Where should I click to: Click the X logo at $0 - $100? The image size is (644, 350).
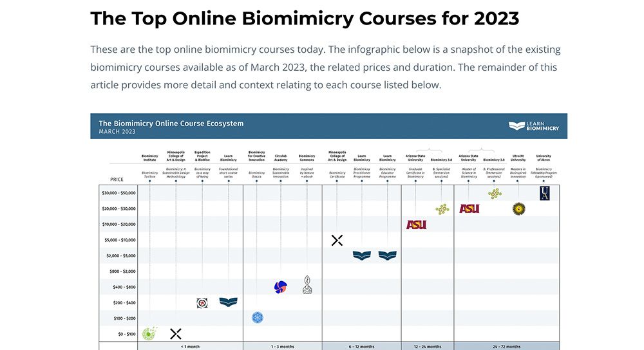click(x=176, y=334)
